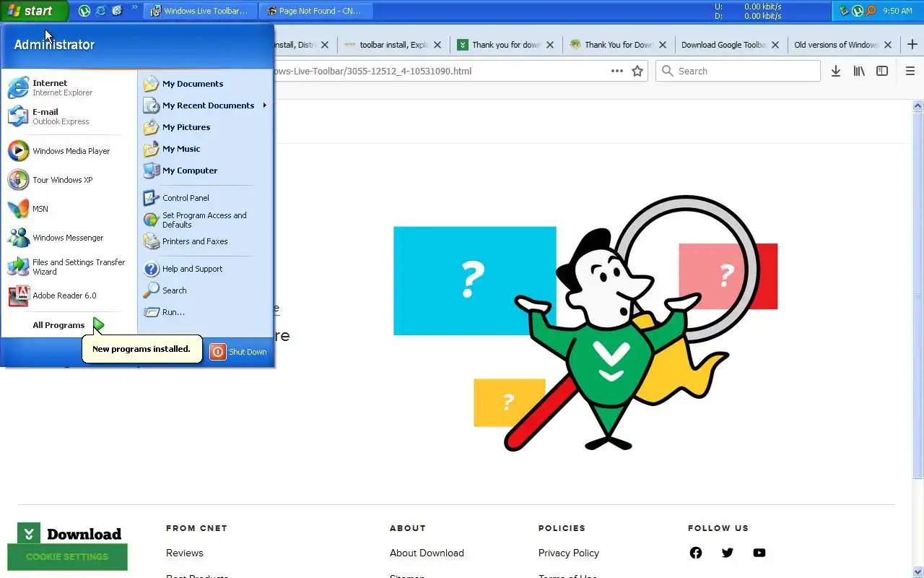Open the YouTube follow icon
This screenshot has height=578, width=924.
point(759,553)
